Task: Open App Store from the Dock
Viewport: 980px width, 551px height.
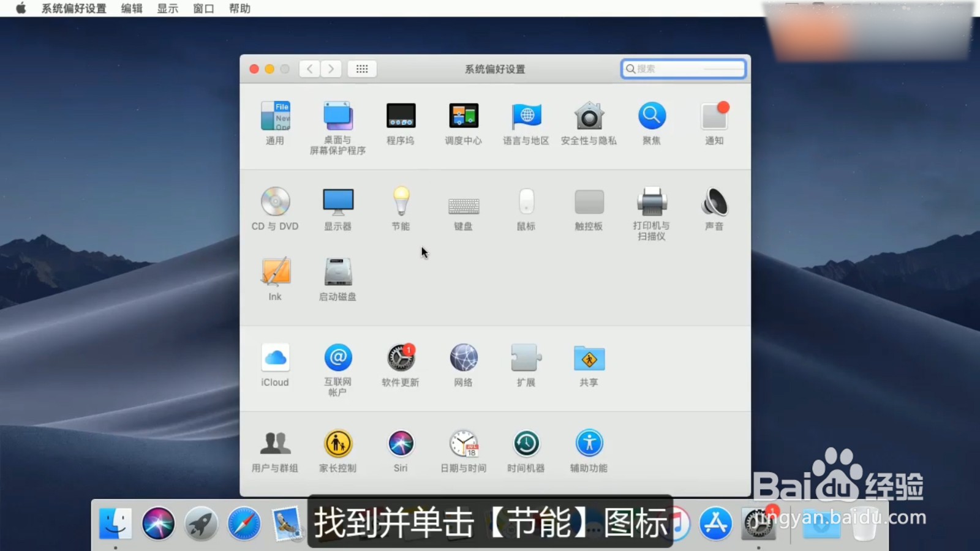Action: coord(715,524)
